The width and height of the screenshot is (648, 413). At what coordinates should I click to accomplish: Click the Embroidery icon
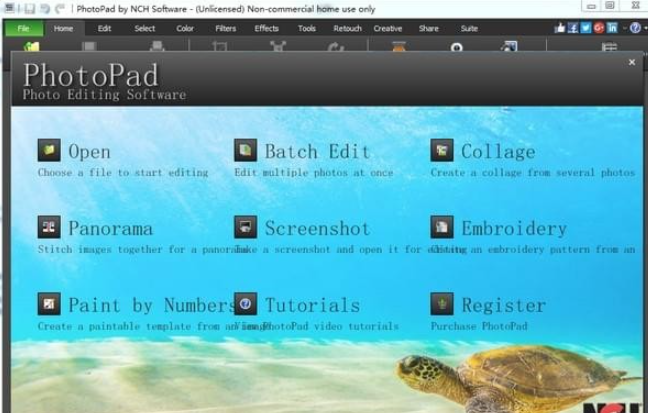442,227
